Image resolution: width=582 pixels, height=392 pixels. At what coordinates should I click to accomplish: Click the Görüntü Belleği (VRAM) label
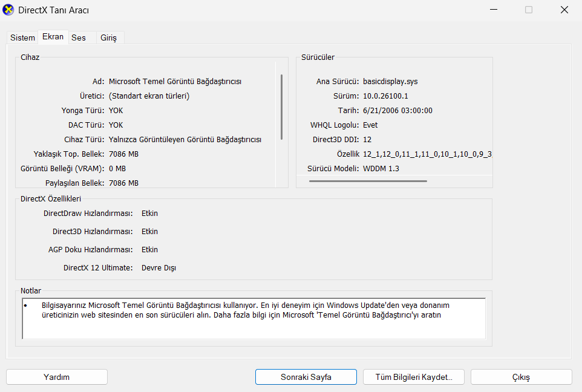click(x=62, y=169)
